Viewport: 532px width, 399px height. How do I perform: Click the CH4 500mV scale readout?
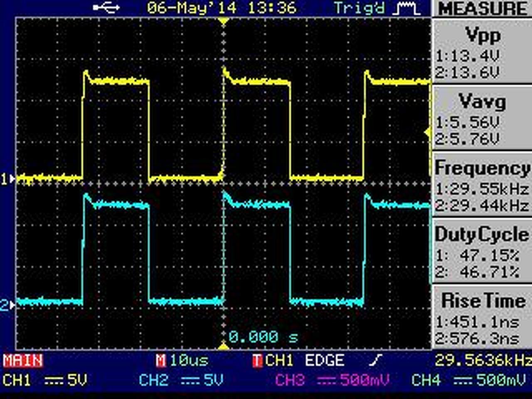(500, 380)
